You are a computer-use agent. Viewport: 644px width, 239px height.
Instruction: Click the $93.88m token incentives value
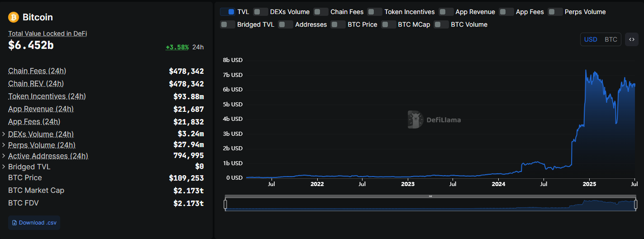tap(188, 96)
